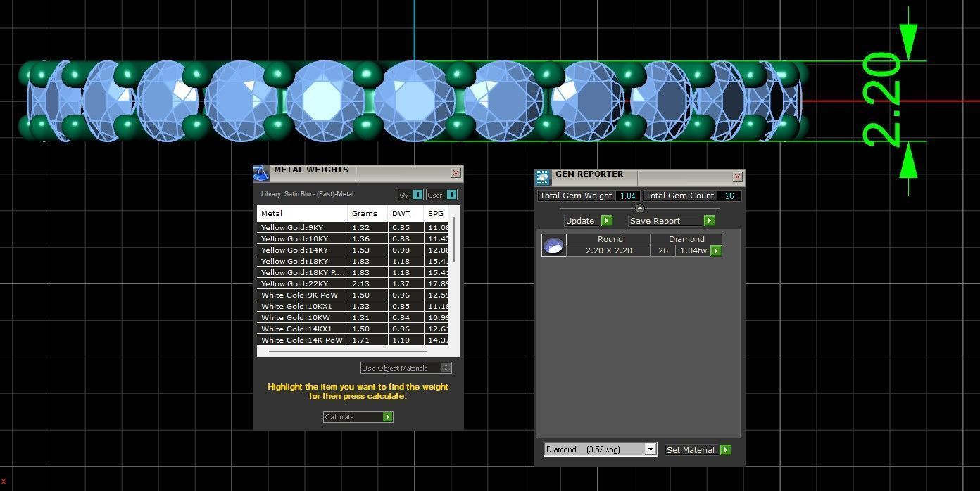Viewport: 980px width, 491px height.
Task: Click the Round shape cell
Action: pos(610,239)
